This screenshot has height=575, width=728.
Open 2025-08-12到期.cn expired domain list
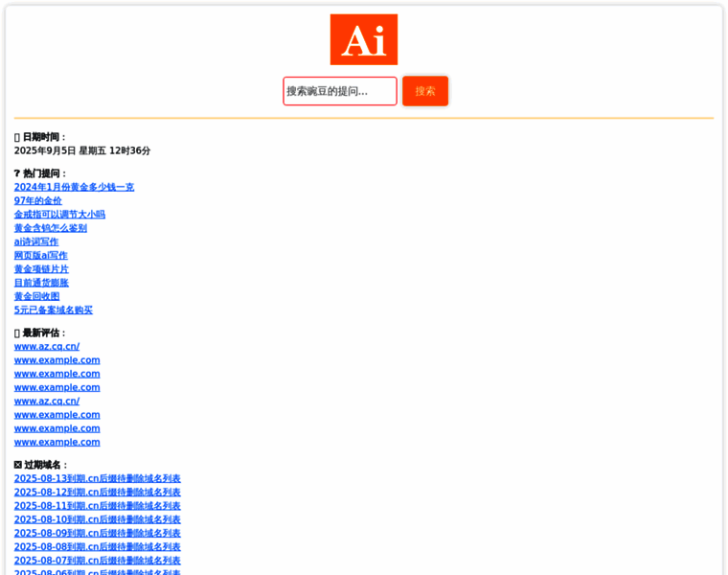click(97, 492)
